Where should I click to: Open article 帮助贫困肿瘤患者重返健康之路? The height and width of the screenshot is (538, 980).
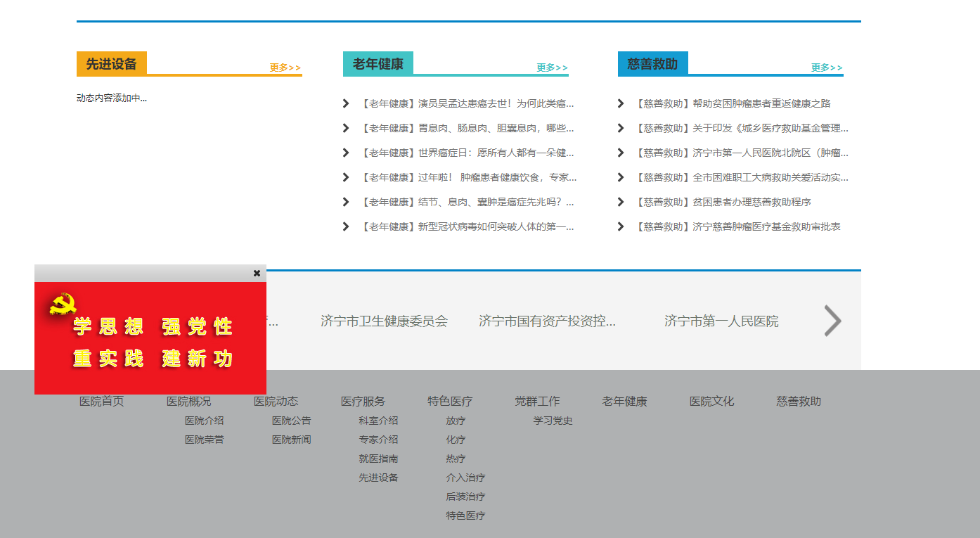pyautogui.click(x=733, y=103)
